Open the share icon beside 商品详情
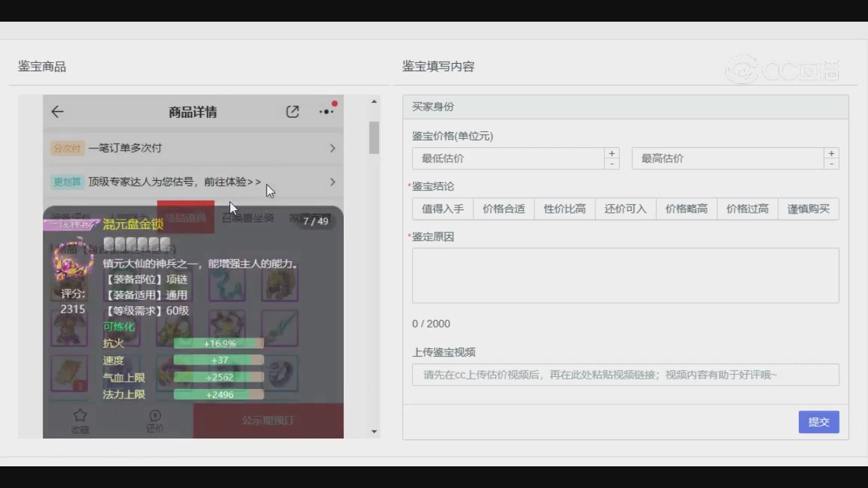The height and width of the screenshot is (488, 868). coord(292,112)
